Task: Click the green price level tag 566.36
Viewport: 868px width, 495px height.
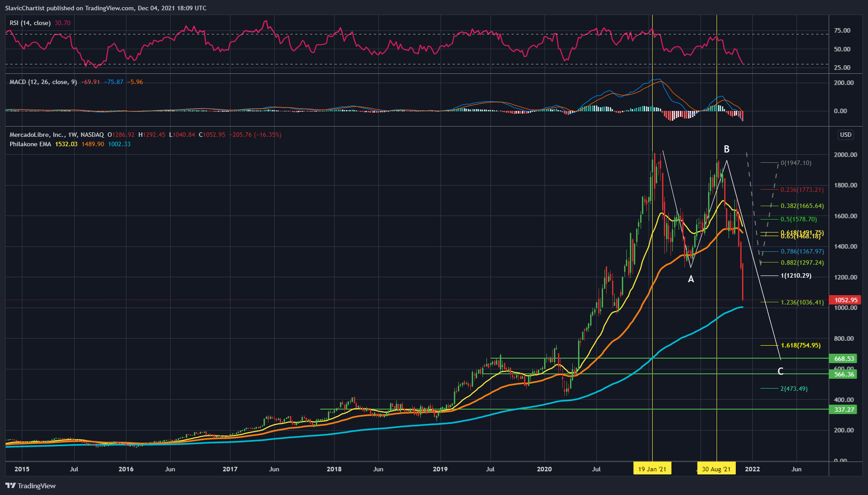Action: 843,374
